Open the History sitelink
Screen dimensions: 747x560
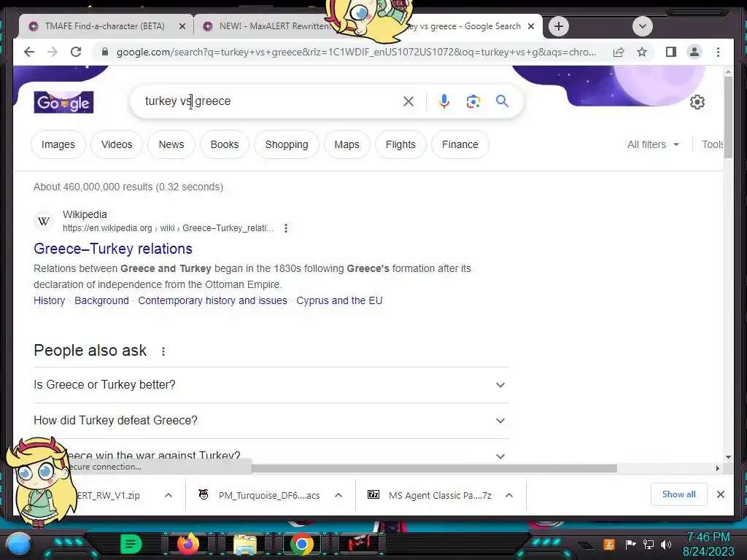click(x=49, y=300)
